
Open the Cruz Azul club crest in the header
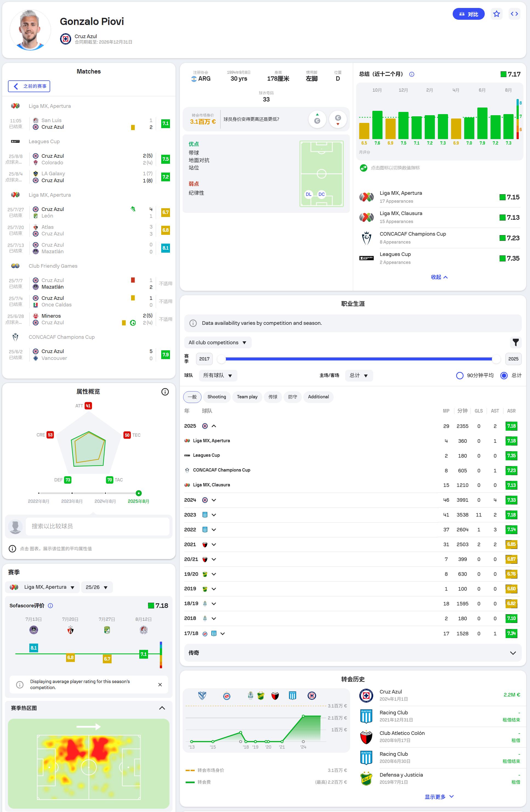coord(66,39)
